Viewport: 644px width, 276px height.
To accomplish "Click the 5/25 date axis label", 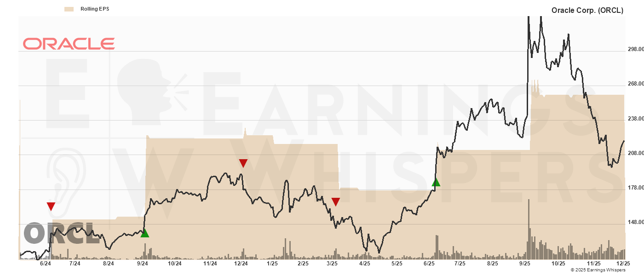I will (x=397, y=264).
